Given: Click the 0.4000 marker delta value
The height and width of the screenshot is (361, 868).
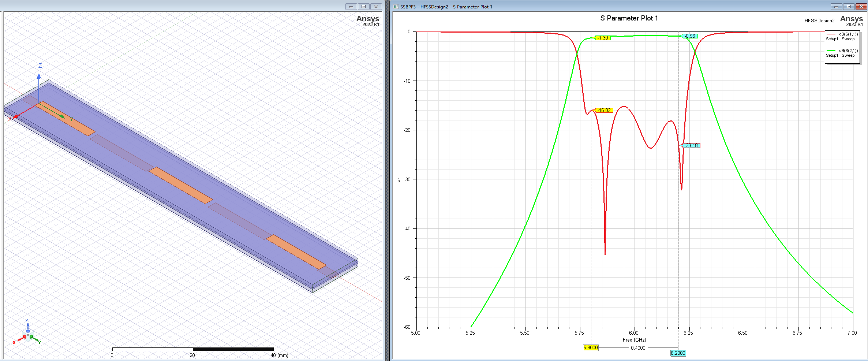Looking at the screenshot, I should (638, 348).
